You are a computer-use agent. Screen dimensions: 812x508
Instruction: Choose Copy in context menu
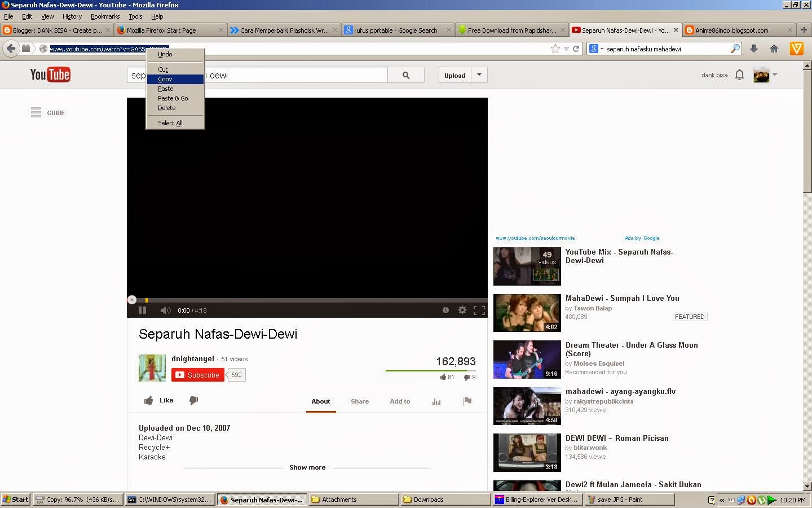pyautogui.click(x=175, y=79)
